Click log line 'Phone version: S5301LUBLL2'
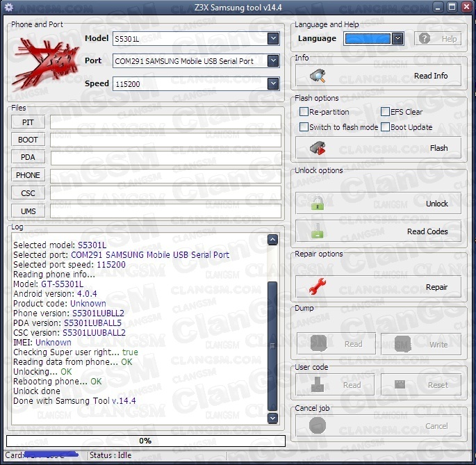 coord(69,313)
